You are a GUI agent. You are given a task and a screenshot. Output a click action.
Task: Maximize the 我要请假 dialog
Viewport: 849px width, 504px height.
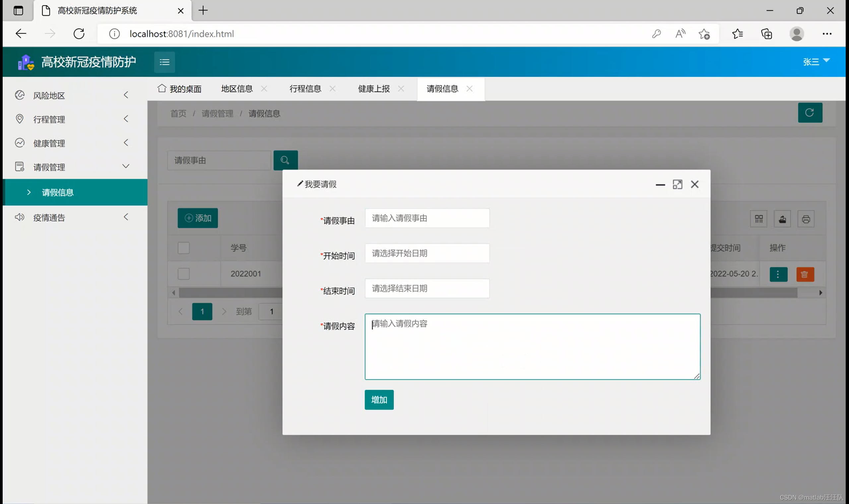pyautogui.click(x=677, y=184)
